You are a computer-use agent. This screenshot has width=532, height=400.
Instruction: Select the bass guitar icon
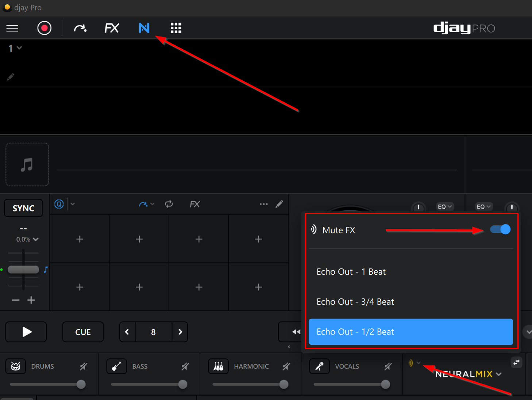[116, 366]
